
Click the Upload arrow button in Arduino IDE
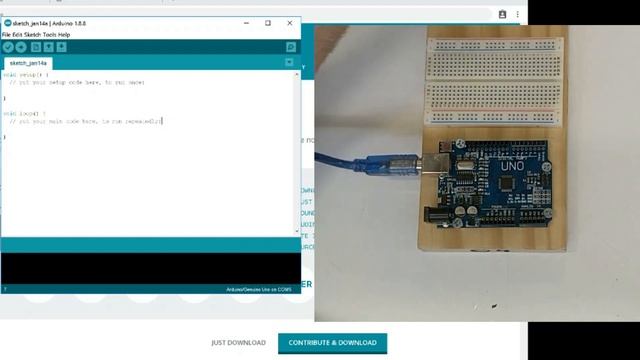click(x=21, y=47)
